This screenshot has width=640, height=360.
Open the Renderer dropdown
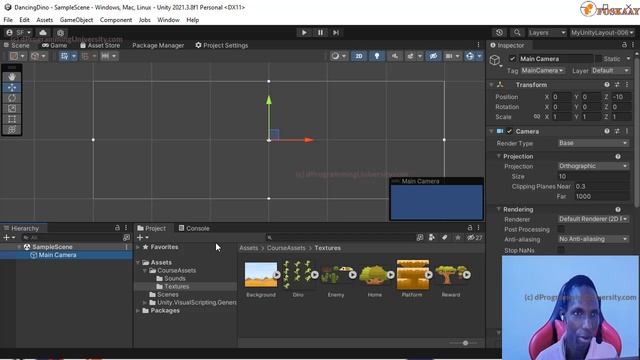(x=593, y=219)
